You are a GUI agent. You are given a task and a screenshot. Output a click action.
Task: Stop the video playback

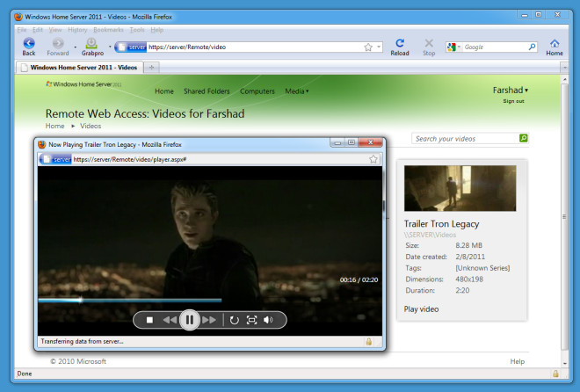click(x=149, y=320)
